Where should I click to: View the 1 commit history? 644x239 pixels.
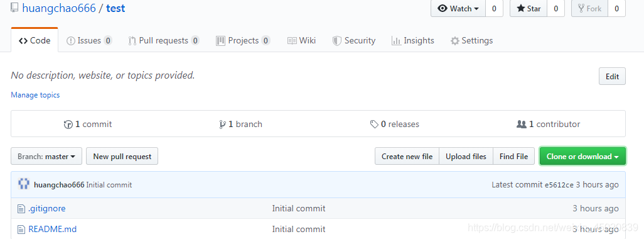tap(88, 124)
